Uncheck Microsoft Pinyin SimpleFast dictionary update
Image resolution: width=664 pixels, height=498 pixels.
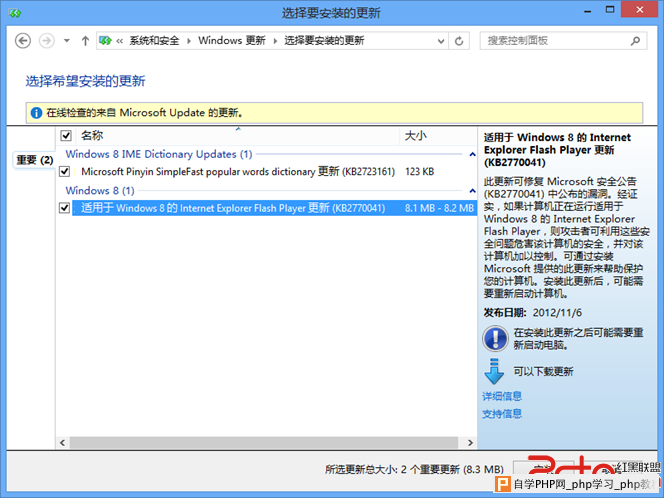pyautogui.click(x=64, y=172)
